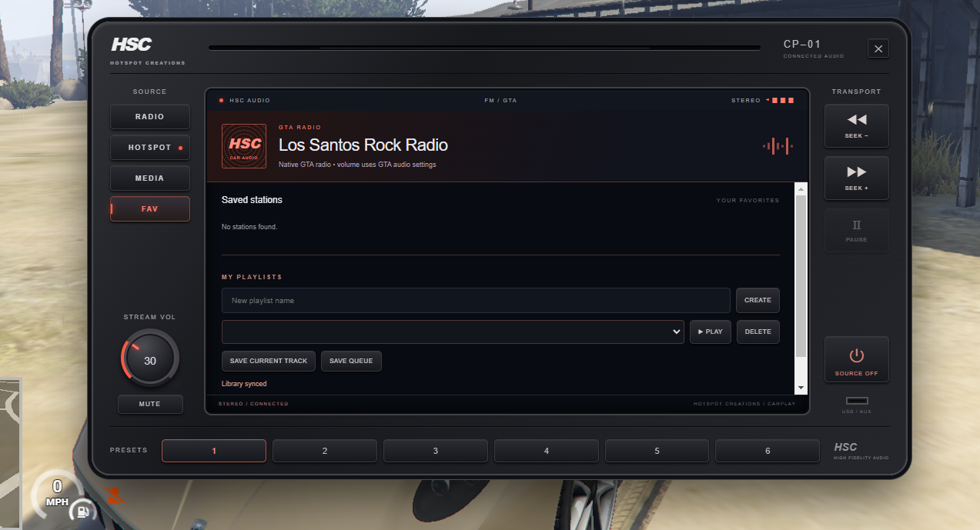This screenshot has height=530, width=980.
Task: Click the "Library synced" status text
Action: click(x=244, y=384)
